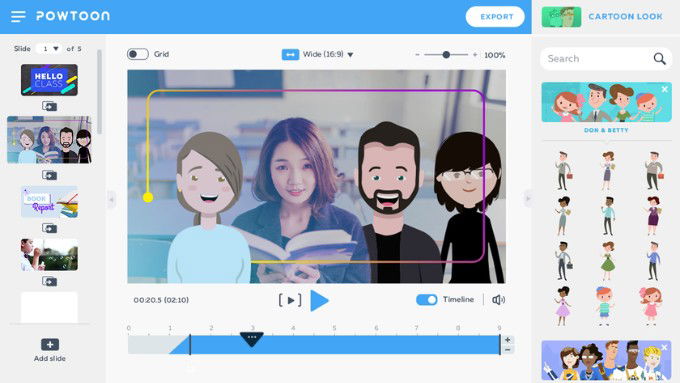
Task: Select man in teal shirt character, second row
Action: pos(608,216)
